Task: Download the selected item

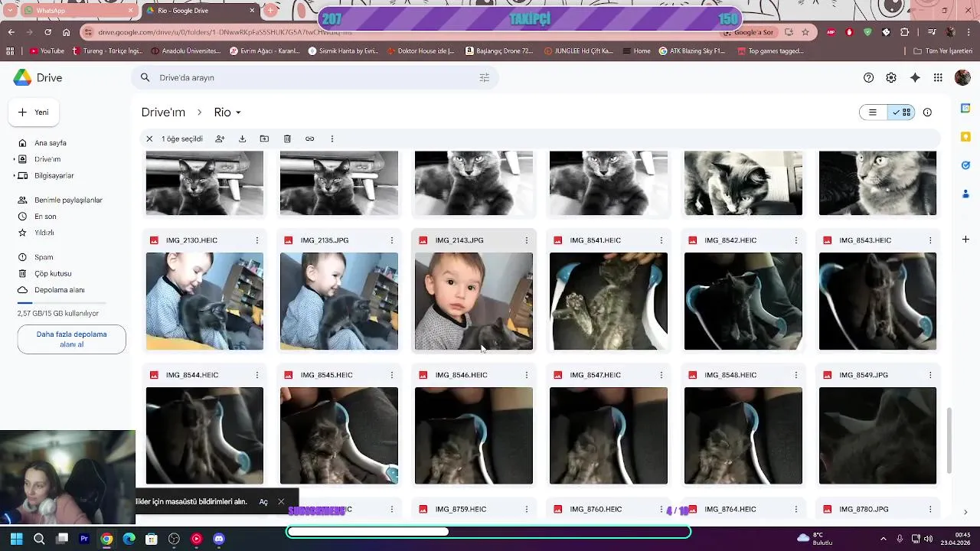Action: 242,139
